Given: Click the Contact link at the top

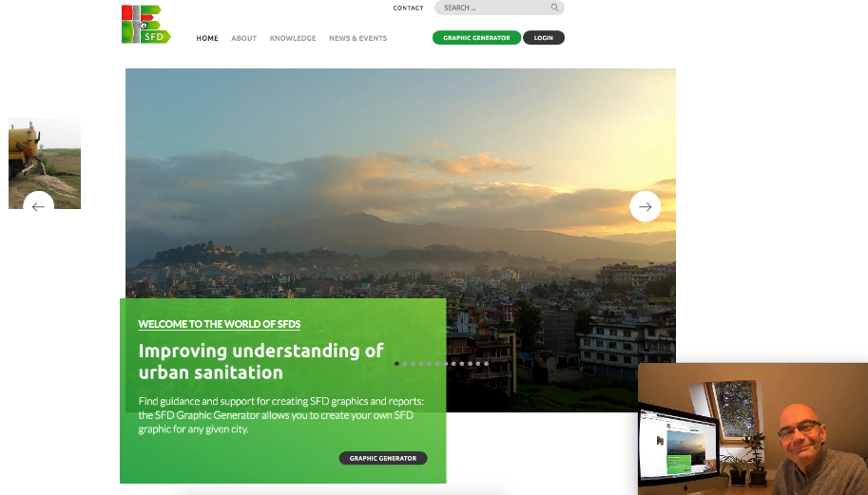Looking at the screenshot, I should [408, 8].
